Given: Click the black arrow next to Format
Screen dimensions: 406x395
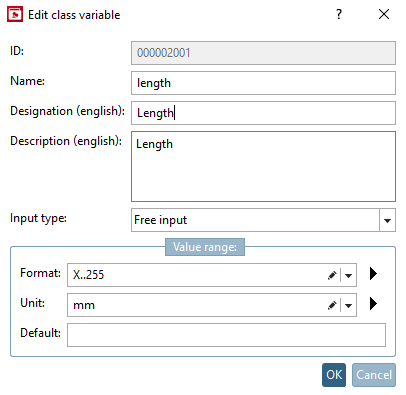Looking at the screenshot, I should [373, 274].
